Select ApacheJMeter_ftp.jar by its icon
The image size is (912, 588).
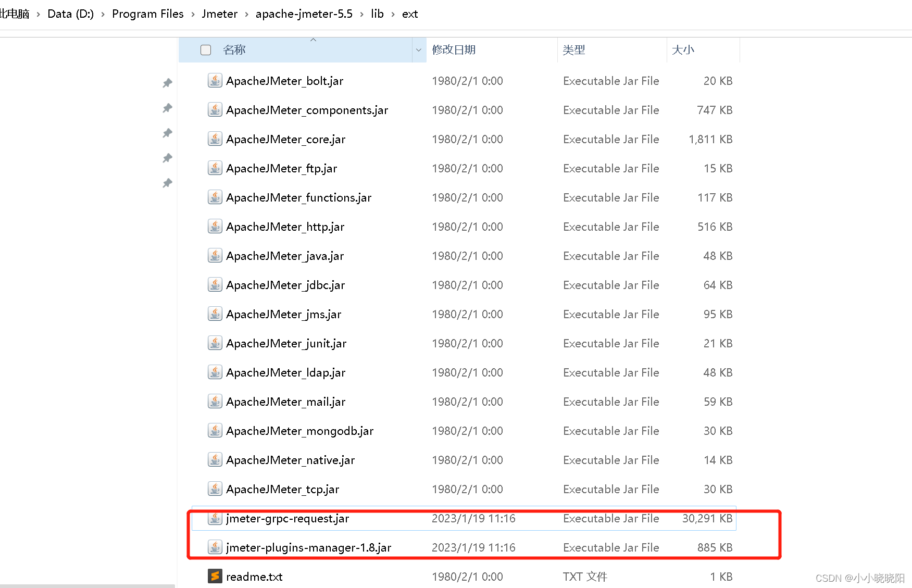point(215,168)
